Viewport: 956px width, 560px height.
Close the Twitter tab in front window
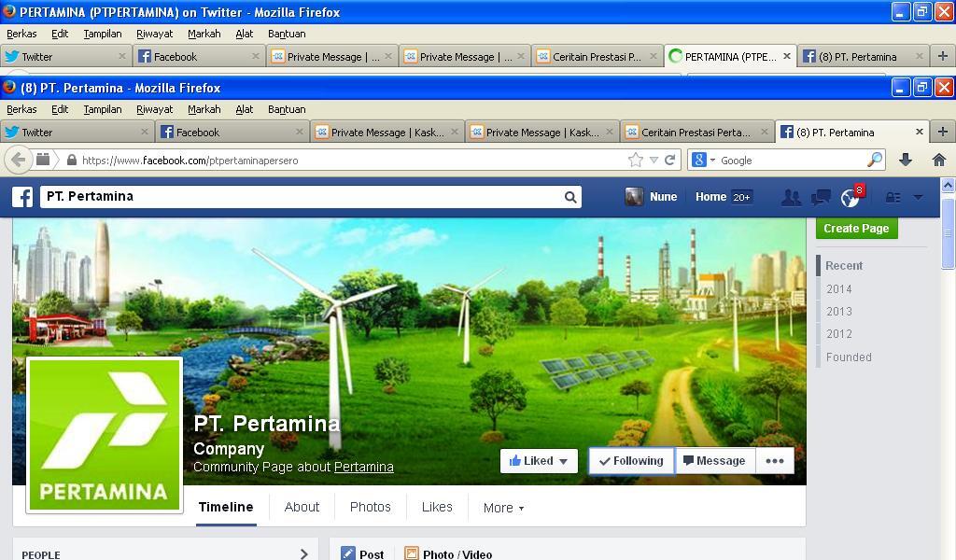(x=145, y=132)
